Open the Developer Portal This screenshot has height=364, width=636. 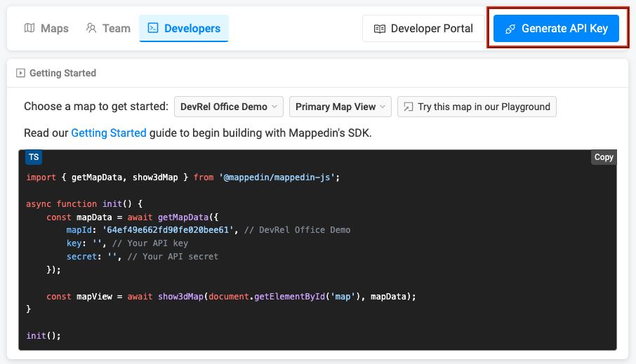pos(423,29)
